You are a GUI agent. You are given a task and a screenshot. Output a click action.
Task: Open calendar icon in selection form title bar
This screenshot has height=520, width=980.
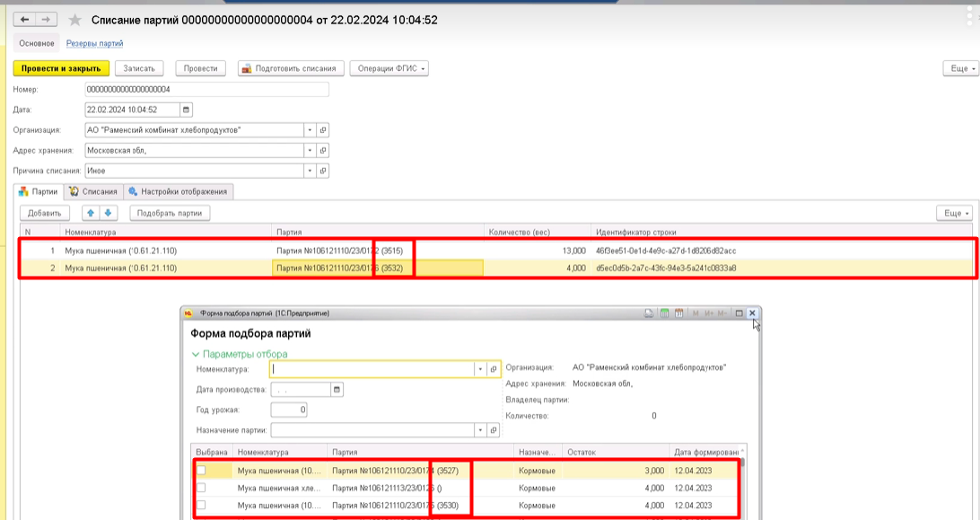tap(678, 313)
